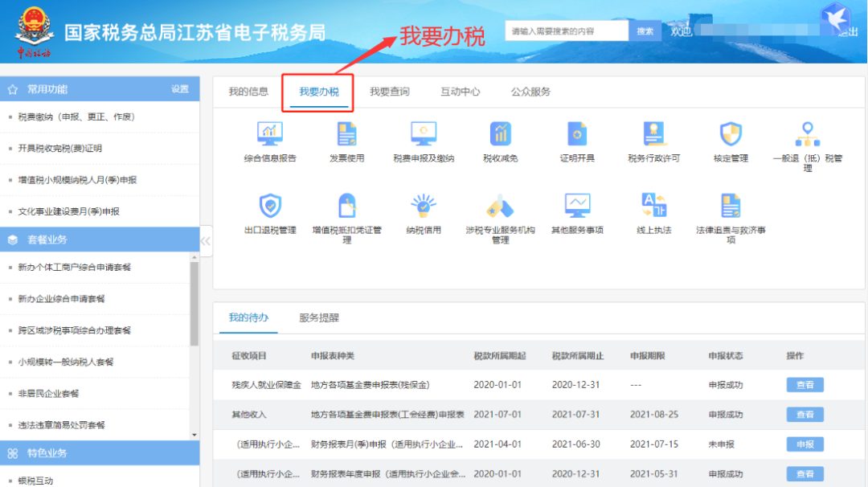The image size is (868, 487).
Task: Open 税务行政许可 icon
Action: tap(653, 134)
